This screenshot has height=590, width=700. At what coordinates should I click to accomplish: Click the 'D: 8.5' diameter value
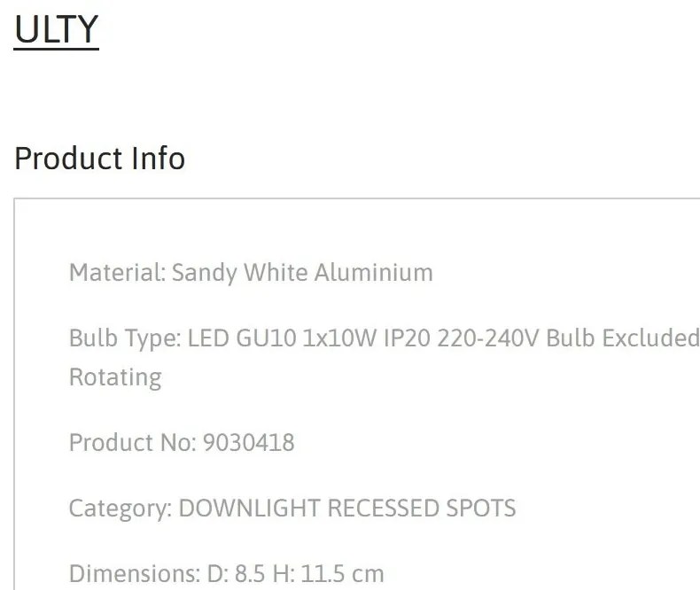point(236,574)
